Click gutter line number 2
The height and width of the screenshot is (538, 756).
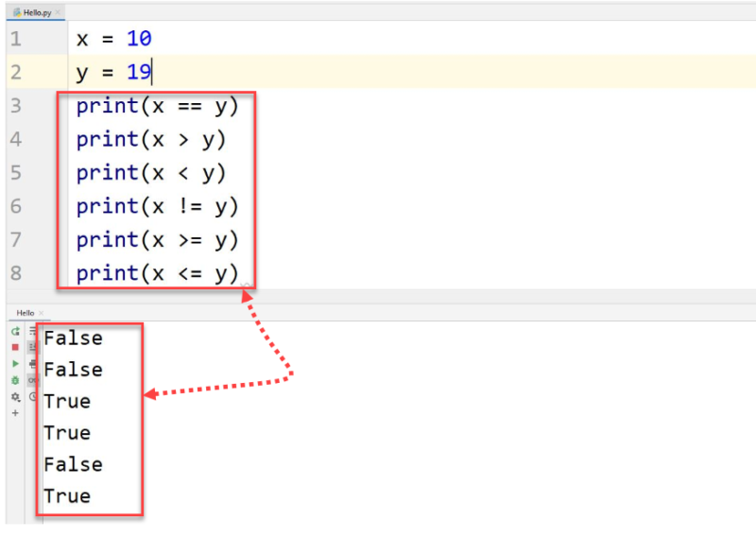coord(16,73)
